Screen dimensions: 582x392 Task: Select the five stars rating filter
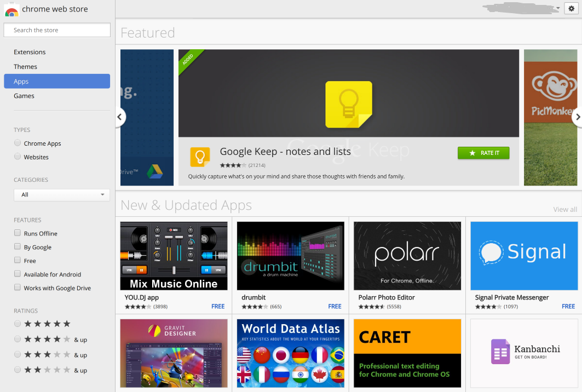(18, 324)
